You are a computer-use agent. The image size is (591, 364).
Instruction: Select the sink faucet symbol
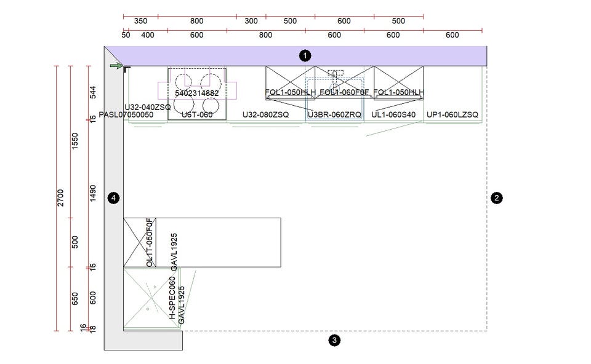coord(335,77)
